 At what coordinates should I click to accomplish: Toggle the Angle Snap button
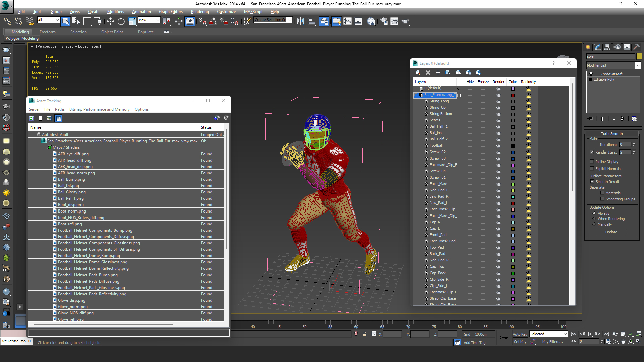[x=213, y=21]
